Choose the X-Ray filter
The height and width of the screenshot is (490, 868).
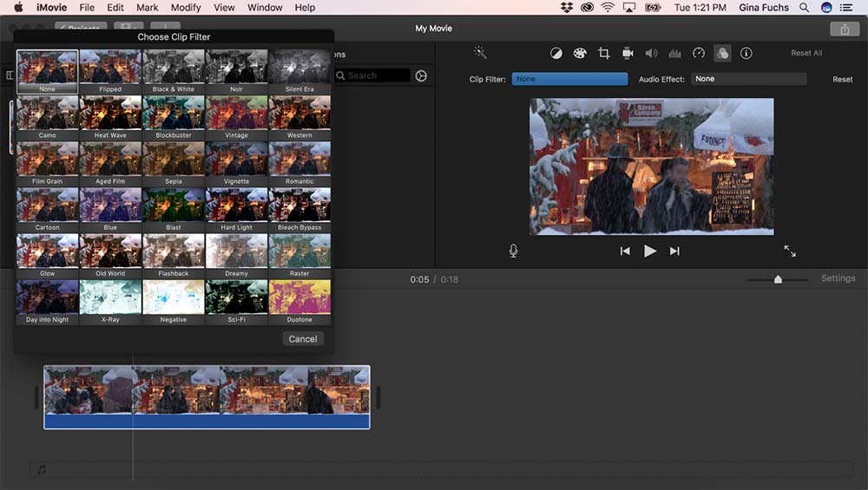[110, 302]
